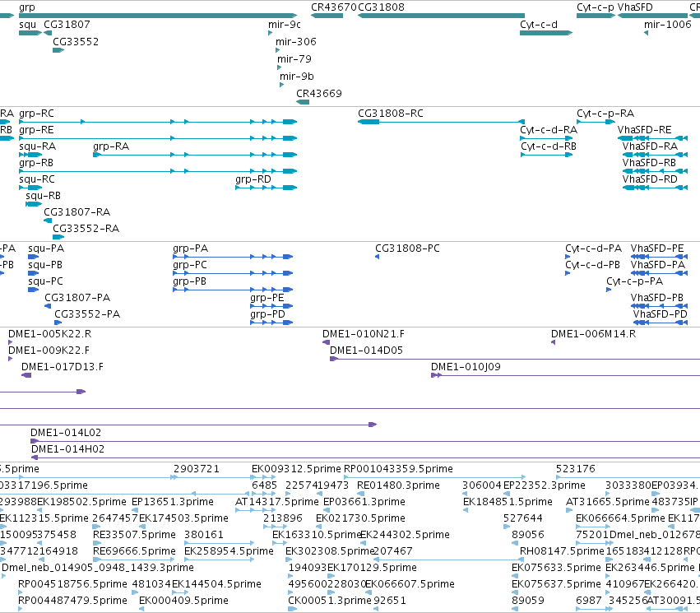Select the grp-PE protein label
Viewport: 700px width, 613px height.
pyautogui.click(x=267, y=298)
